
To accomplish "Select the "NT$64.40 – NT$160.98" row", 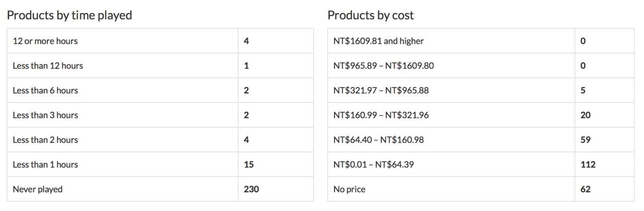I will click(378, 139).
